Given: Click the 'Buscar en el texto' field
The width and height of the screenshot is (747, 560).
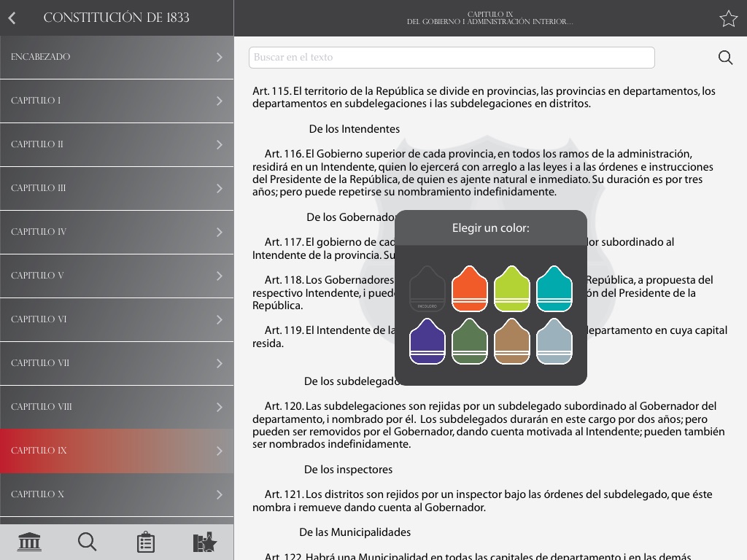Looking at the screenshot, I should click(x=452, y=58).
